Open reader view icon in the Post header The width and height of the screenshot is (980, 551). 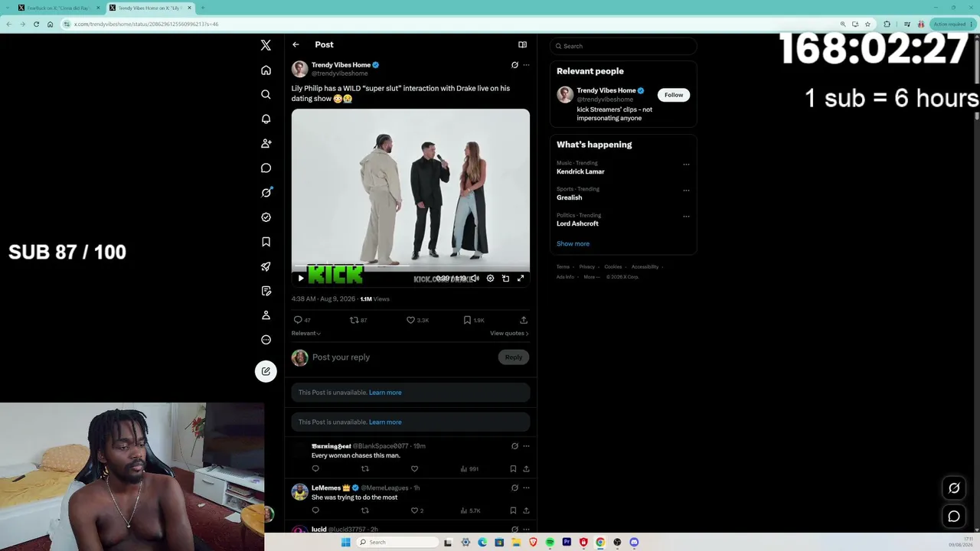(x=522, y=44)
